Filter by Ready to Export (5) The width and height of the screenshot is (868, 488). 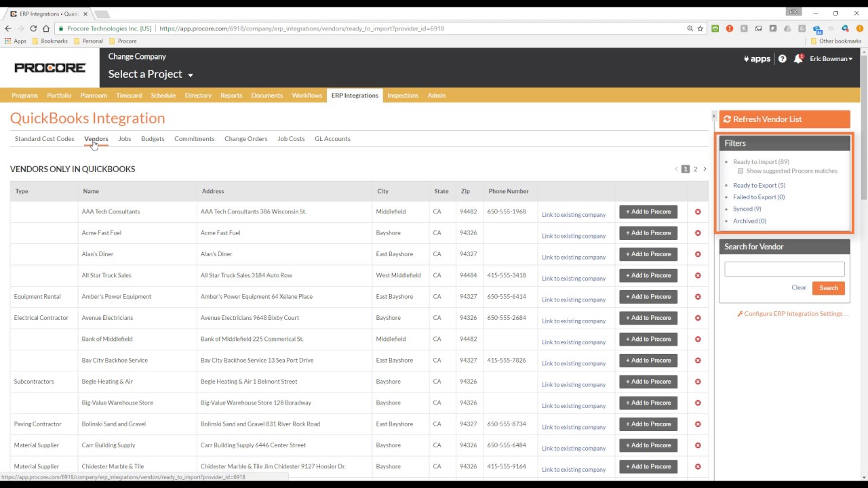pyautogui.click(x=759, y=185)
